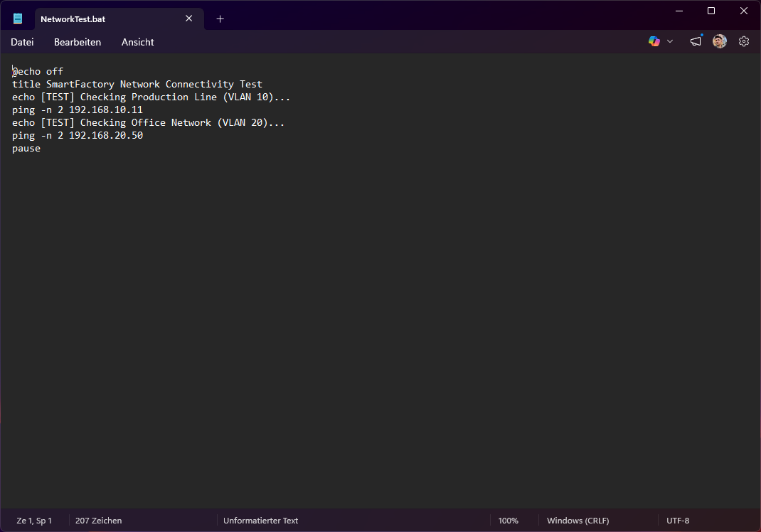Select the NetworkTest.bat tab

point(100,19)
